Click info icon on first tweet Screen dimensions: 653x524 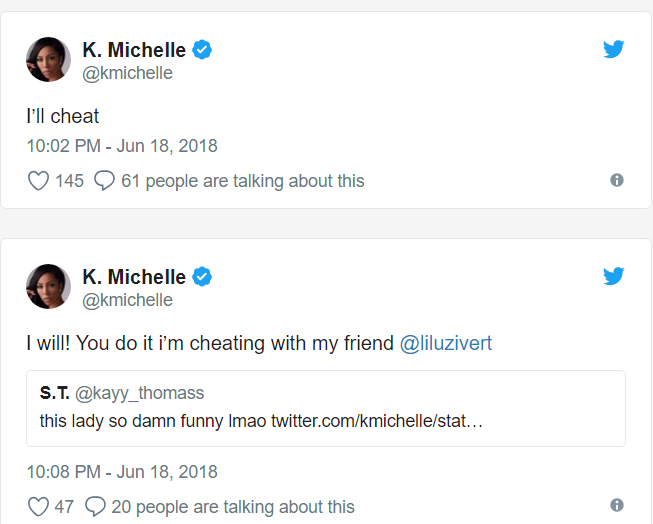617,180
